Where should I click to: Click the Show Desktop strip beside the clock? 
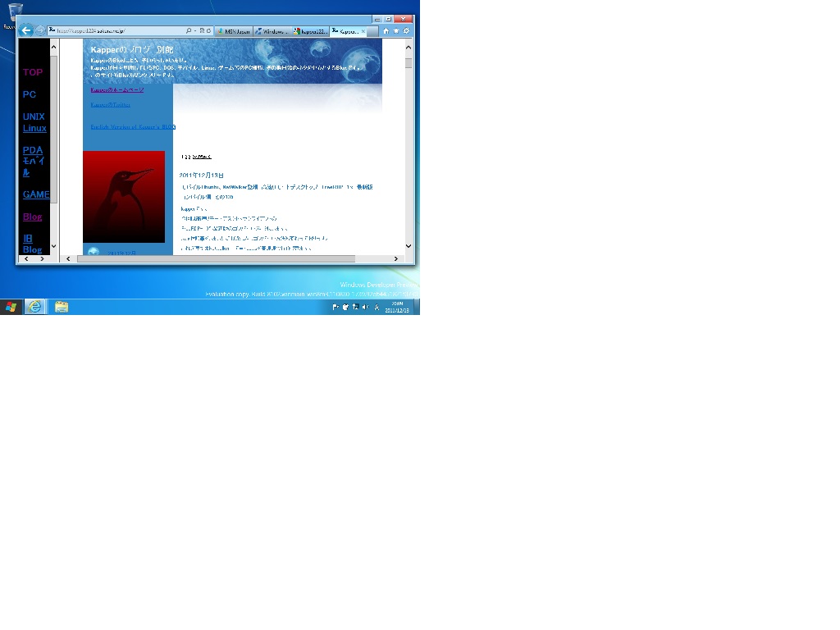click(x=417, y=307)
